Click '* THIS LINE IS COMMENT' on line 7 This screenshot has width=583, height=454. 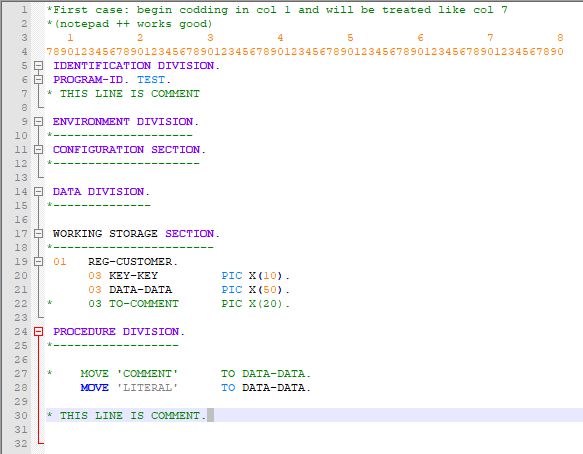123,94
